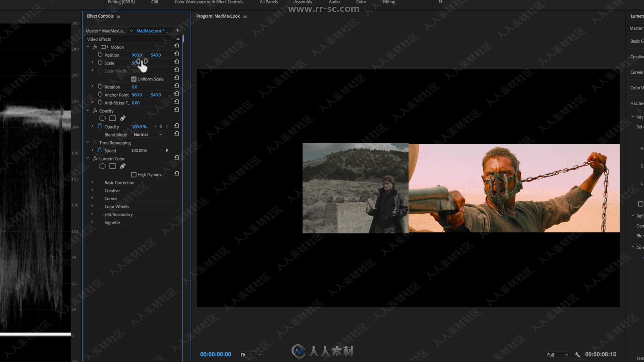The height and width of the screenshot is (362, 644).
Task: Click the Scale value to edit it
Action: point(135,63)
